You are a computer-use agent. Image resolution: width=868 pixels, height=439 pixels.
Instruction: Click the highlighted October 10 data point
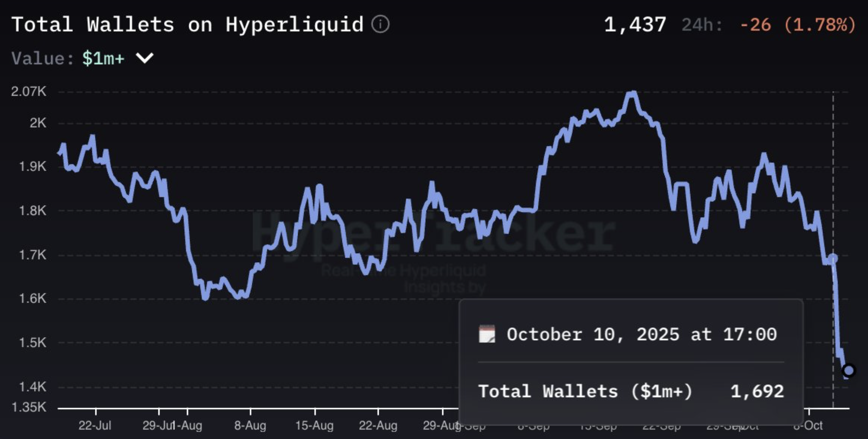point(833,259)
